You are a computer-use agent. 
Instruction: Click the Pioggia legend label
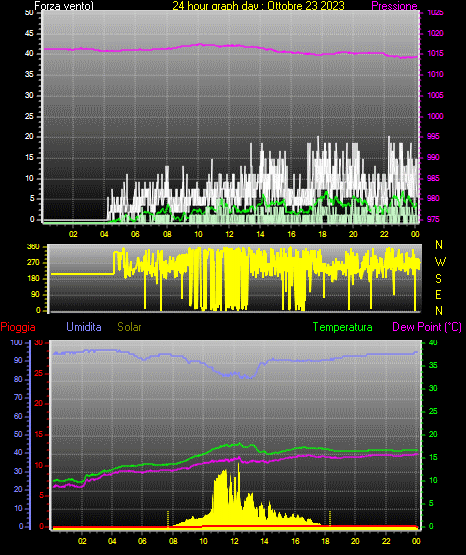click(18, 327)
